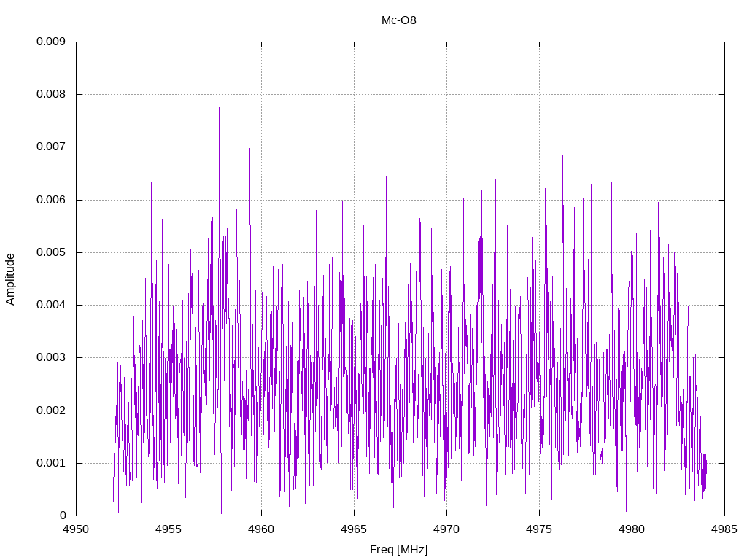Click the 0 y-axis tick label
This screenshot has height=560, width=747.
[x=63, y=516]
